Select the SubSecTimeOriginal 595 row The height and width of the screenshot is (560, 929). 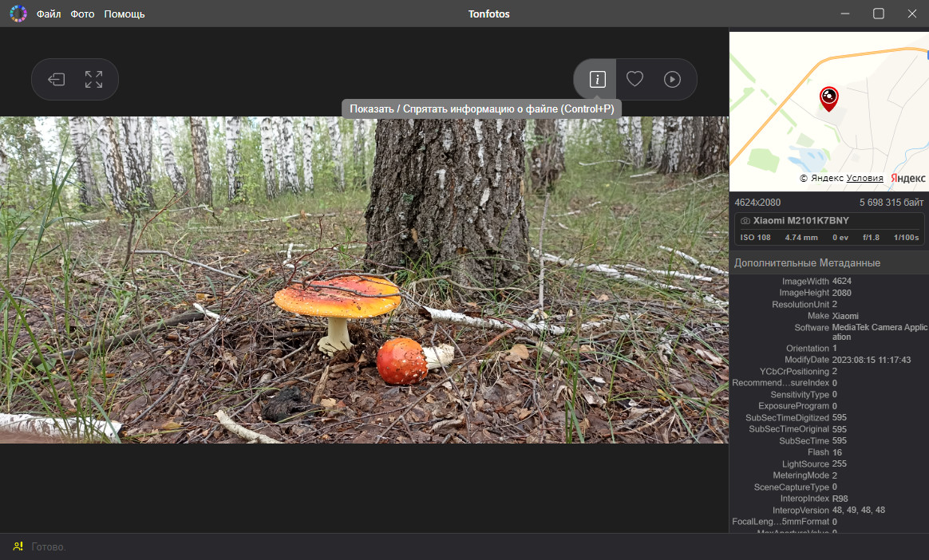pyautogui.click(x=829, y=428)
